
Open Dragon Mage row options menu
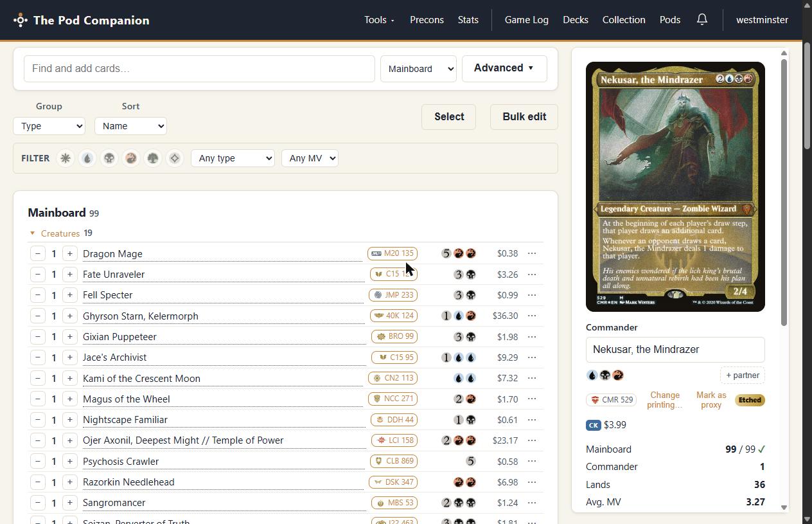[532, 253]
